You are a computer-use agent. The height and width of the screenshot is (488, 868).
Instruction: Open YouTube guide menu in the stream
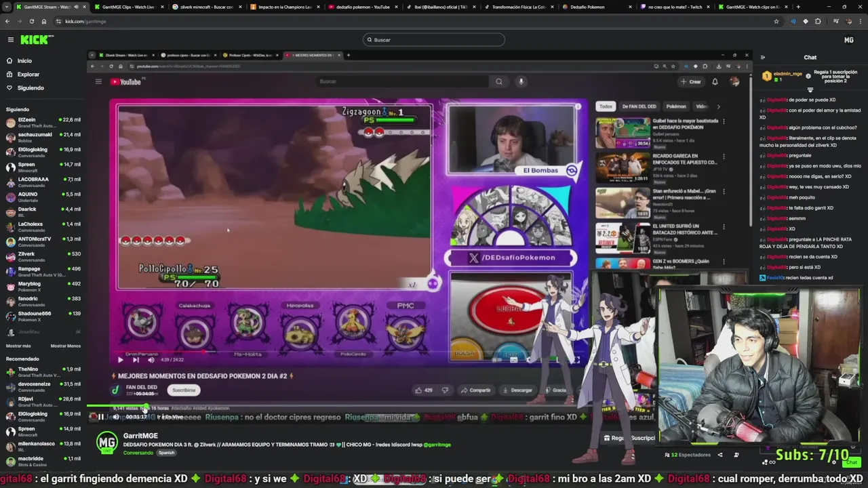coord(98,82)
